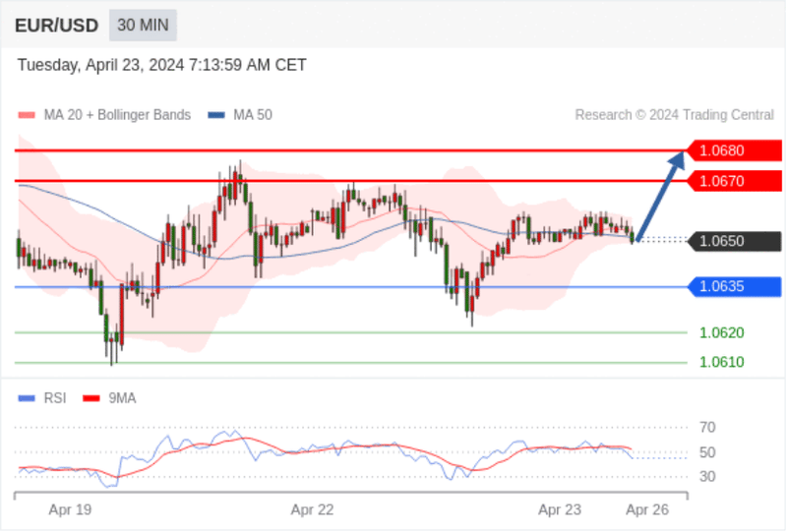Click the 1.0650 black current price tag
This screenshot has width=787, height=532.
(x=734, y=241)
